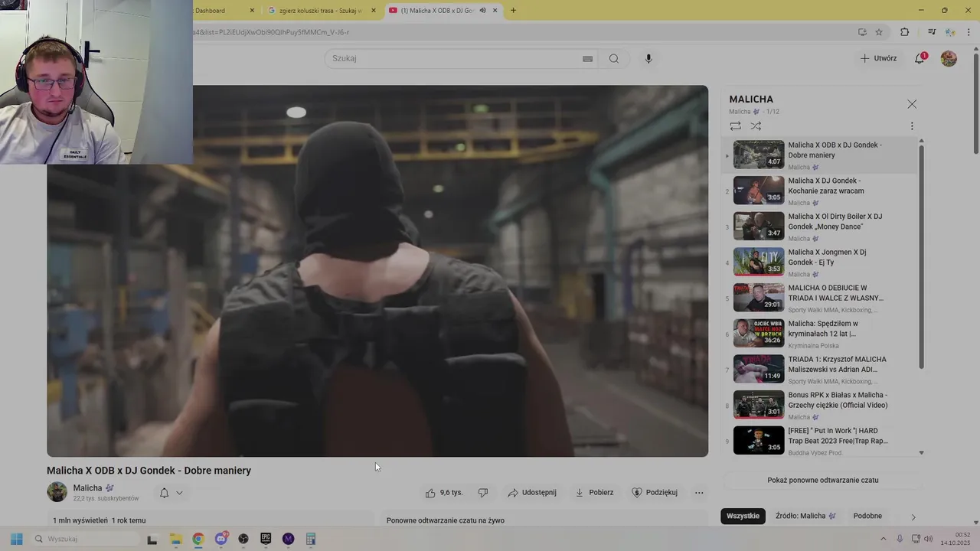Mute the YouTube tab audio icon

click(x=482, y=11)
